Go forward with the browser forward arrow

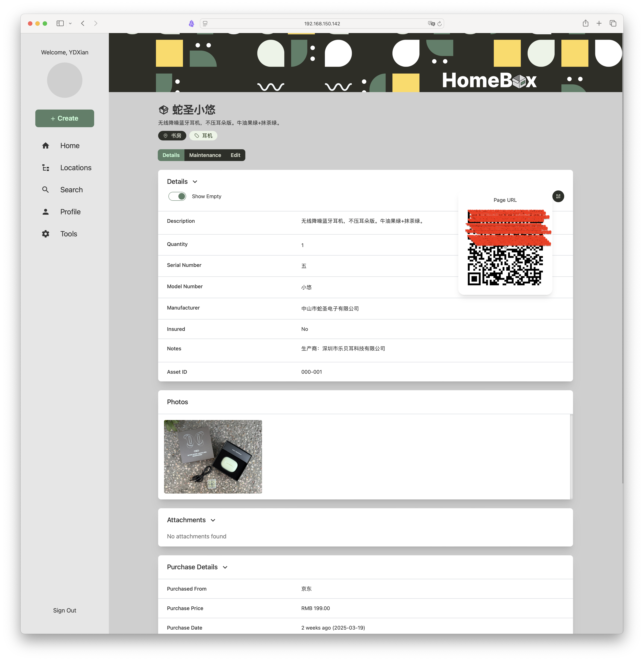(x=96, y=23)
